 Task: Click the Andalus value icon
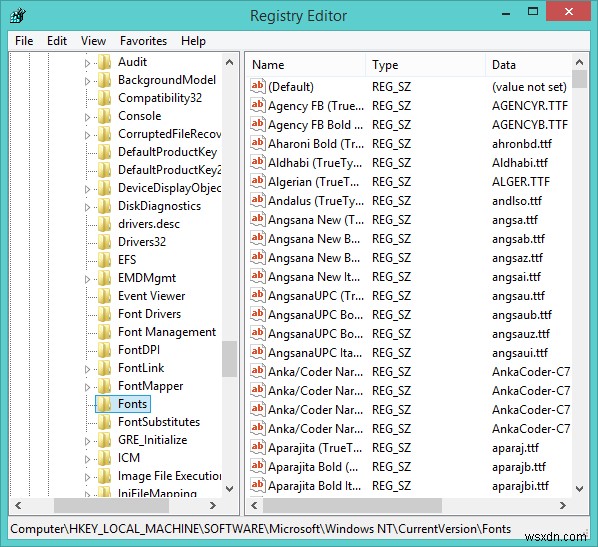click(257, 201)
